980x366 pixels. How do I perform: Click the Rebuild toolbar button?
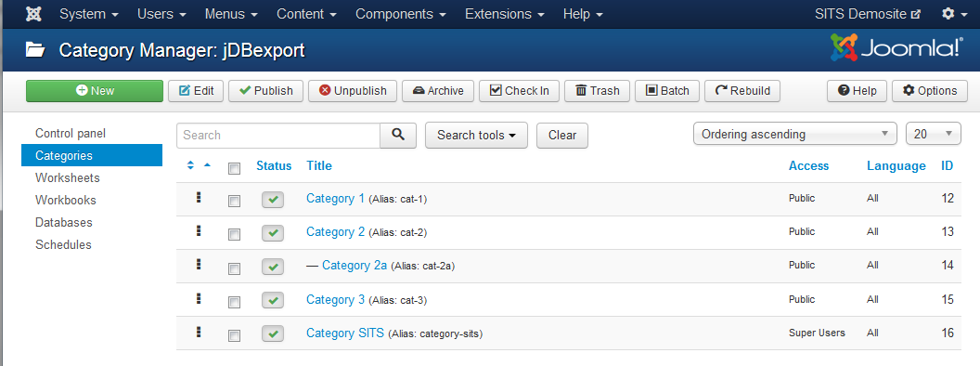pos(741,91)
